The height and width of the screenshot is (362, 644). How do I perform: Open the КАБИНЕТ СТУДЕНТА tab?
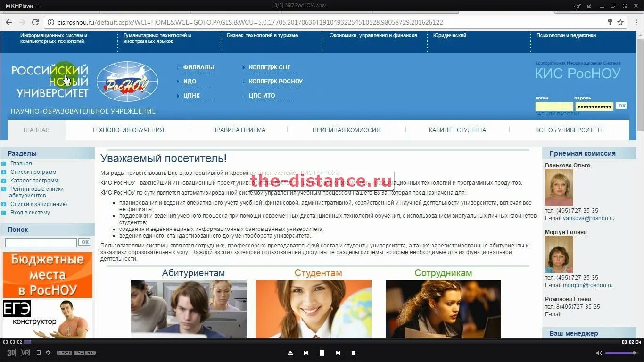point(458,130)
